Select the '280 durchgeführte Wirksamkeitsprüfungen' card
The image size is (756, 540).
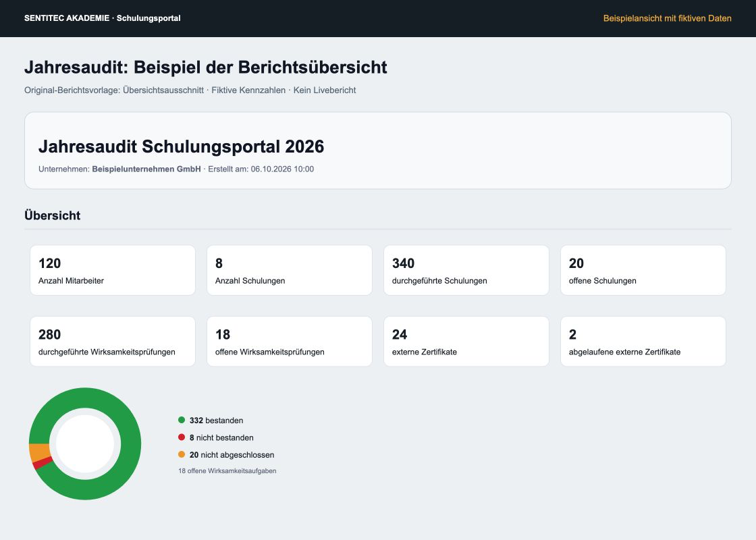113,342
